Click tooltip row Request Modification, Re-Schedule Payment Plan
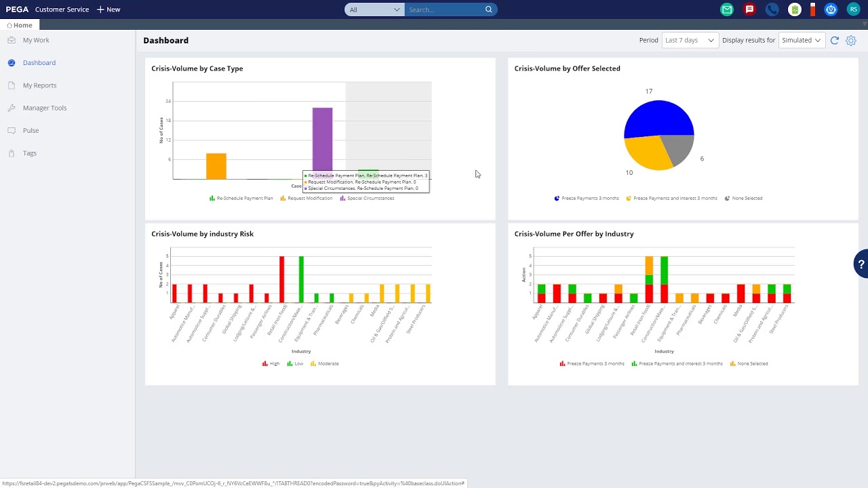Image resolution: width=868 pixels, height=488 pixels. pos(361,182)
